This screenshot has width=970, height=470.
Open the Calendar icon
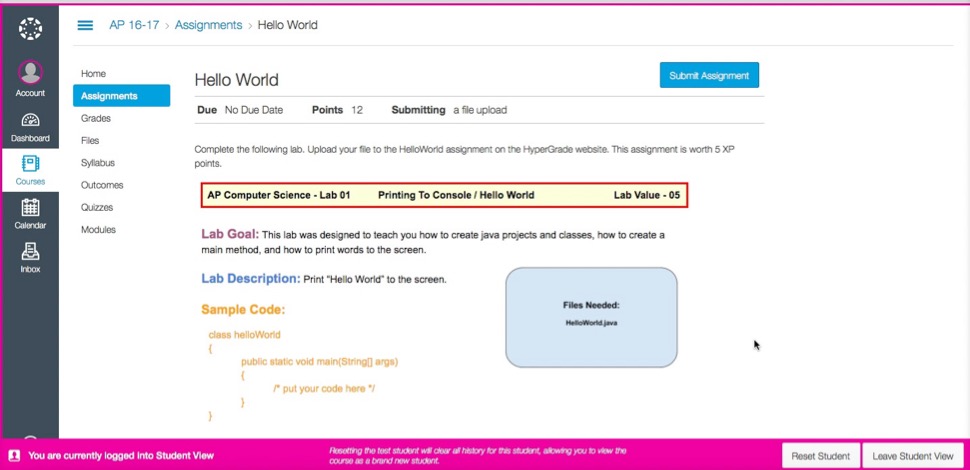[30, 208]
